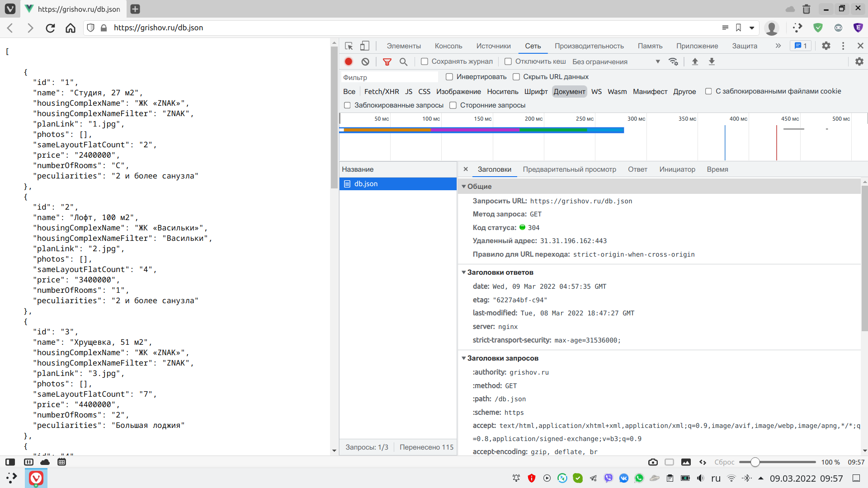Open the Время tab

click(717, 169)
